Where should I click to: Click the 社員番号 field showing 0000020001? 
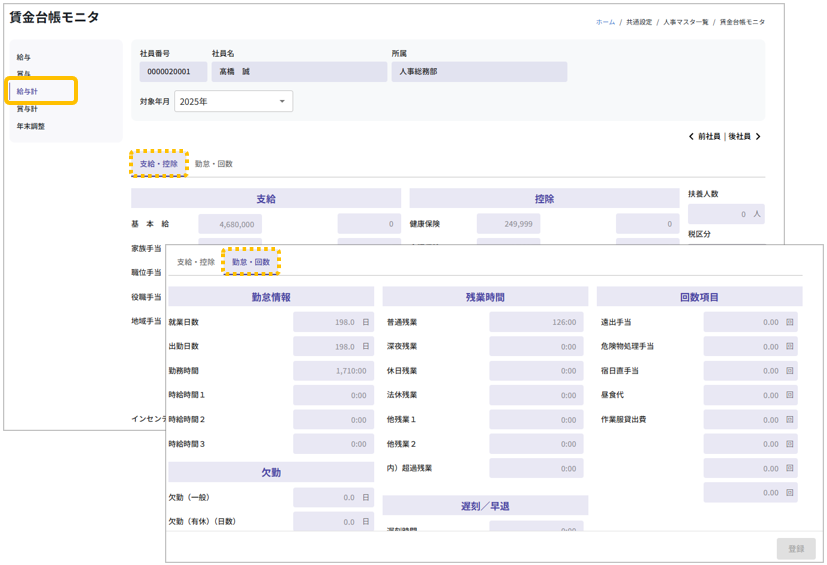click(x=173, y=72)
